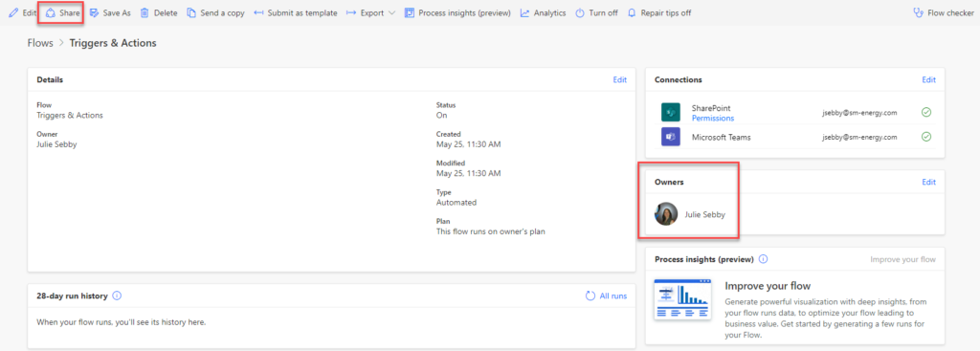The height and width of the screenshot is (351, 980).
Task: Show info for 28-day run history
Action: pos(116,296)
